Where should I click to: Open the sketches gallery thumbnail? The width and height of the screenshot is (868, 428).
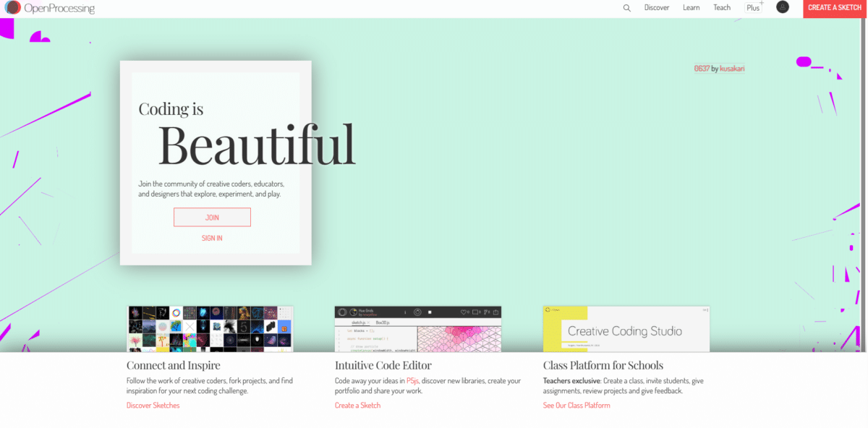pyautogui.click(x=210, y=329)
